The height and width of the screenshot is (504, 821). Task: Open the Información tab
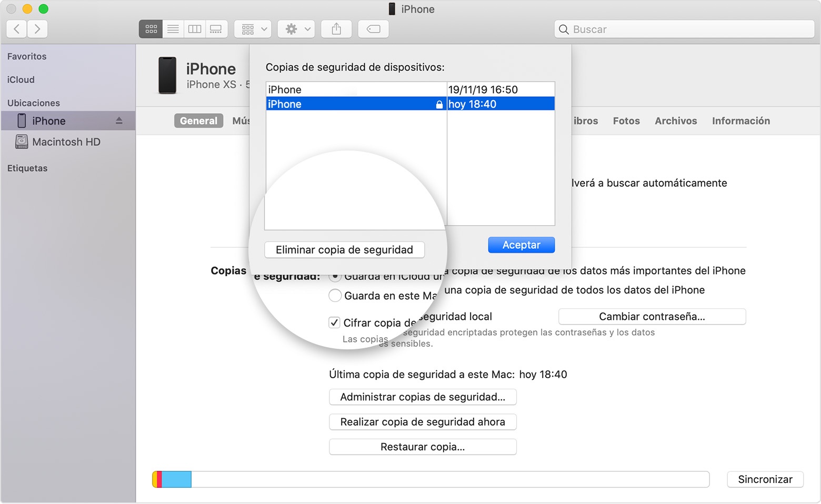pos(741,121)
